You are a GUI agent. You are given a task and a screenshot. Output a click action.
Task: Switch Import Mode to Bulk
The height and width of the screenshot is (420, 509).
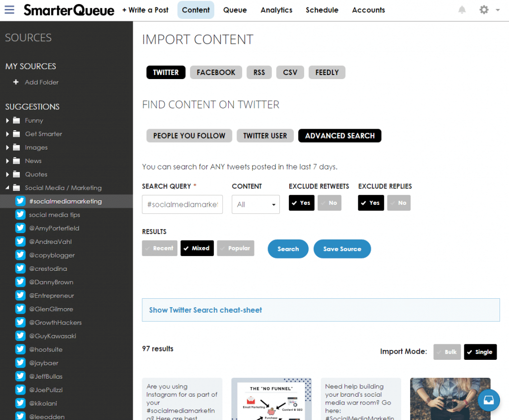click(447, 351)
